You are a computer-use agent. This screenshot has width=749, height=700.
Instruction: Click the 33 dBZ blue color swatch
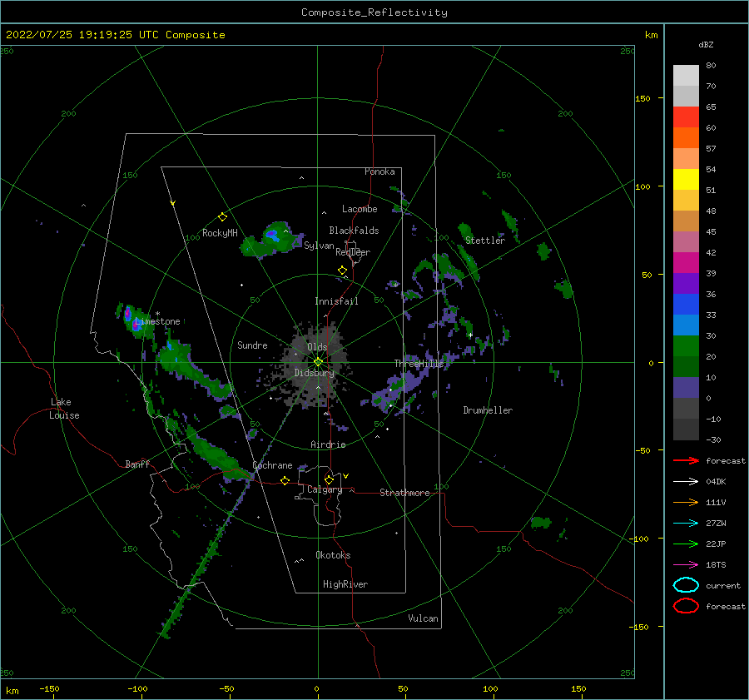(686, 325)
